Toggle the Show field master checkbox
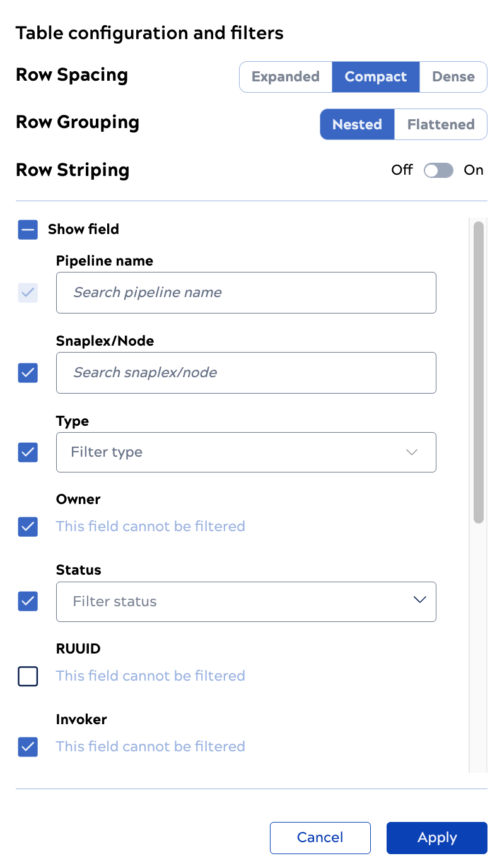This screenshot has width=502, height=868. [28, 230]
